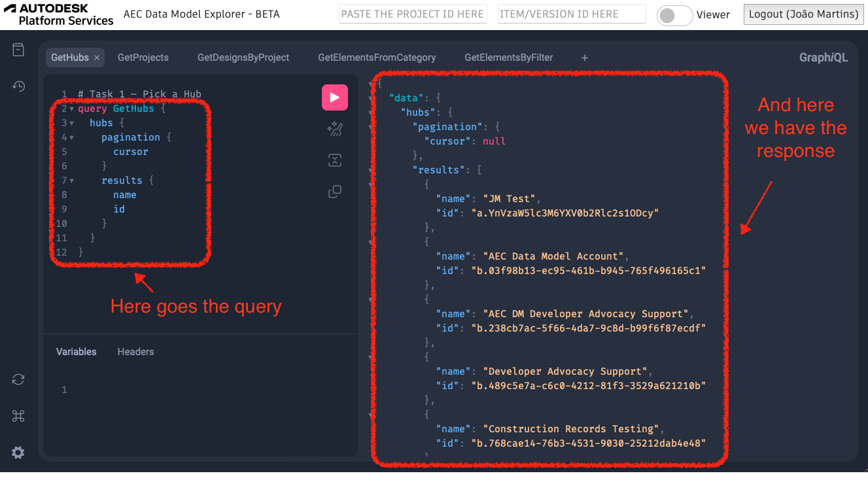Switch to the GetProjects tab
Image resolution: width=868 pixels, height=499 pixels.
click(x=143, y=58)
